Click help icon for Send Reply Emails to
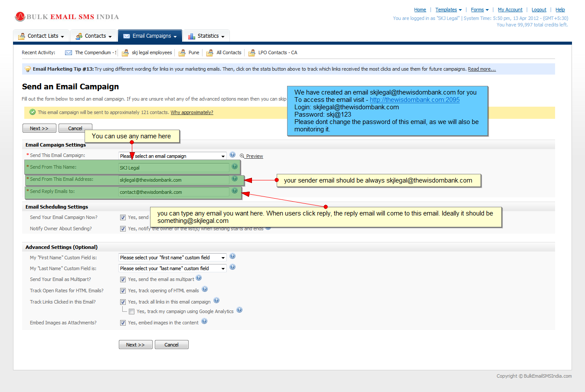 click(x=235, y=191)
